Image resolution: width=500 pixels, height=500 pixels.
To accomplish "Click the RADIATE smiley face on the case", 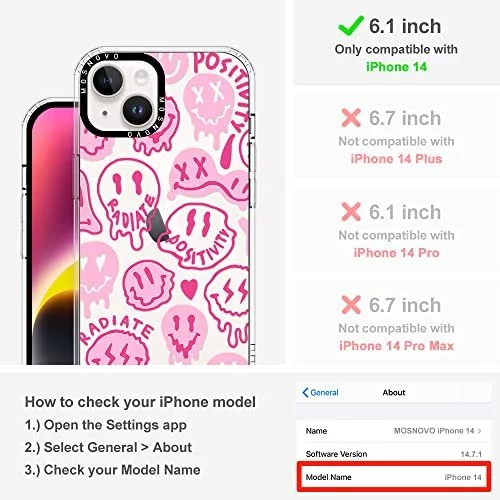I will coord(129,201).
